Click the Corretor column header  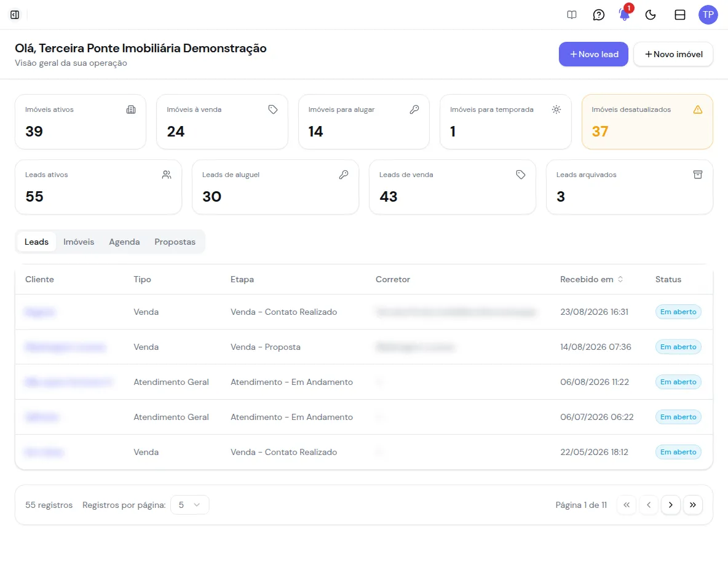[393, 280]
